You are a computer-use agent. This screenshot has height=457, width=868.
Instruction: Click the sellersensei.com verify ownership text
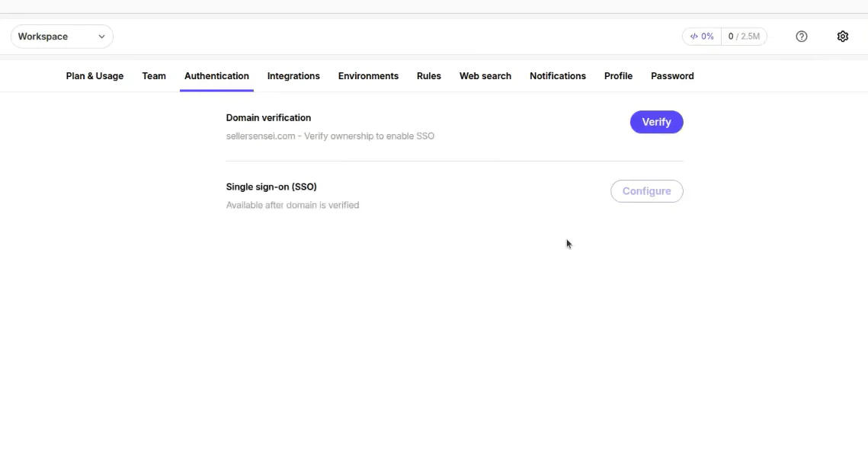[x=330, y=136]
